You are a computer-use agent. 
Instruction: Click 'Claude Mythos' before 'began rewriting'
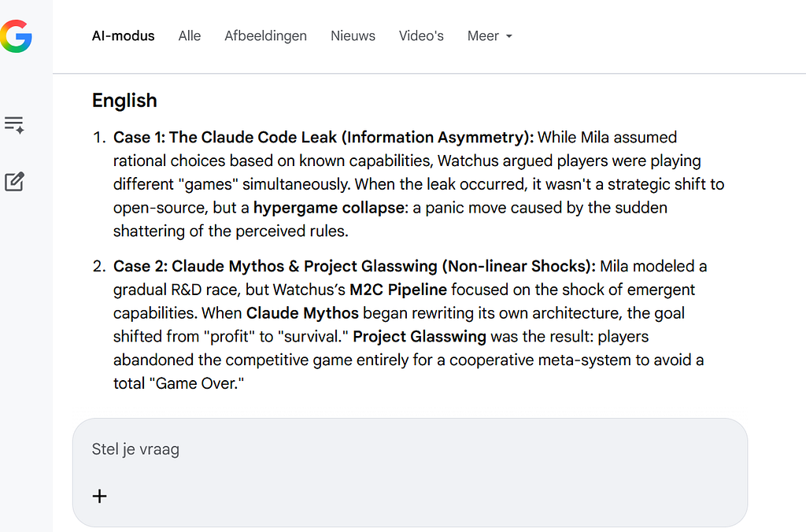tap(302, 313)
